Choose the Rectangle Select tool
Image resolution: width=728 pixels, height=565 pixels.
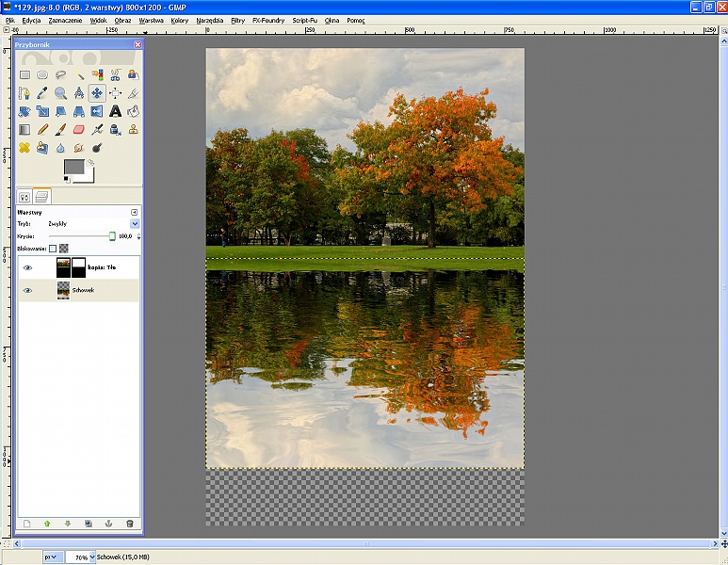tap(24, 74)
